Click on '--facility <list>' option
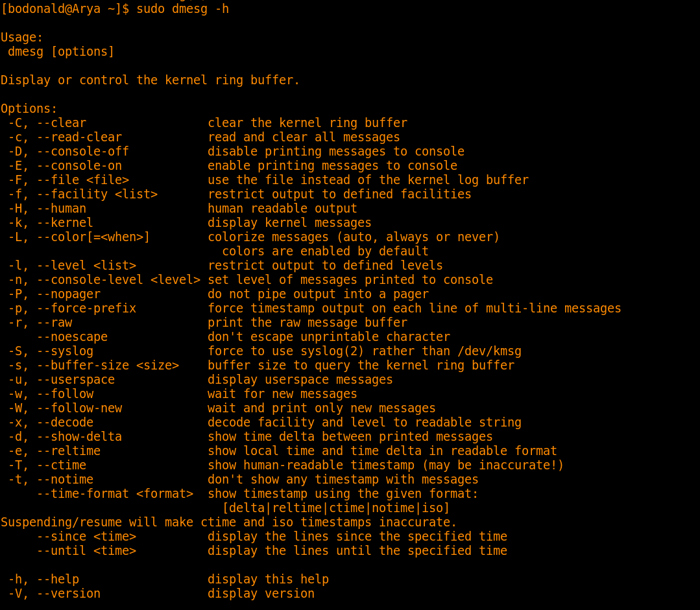The height and width of the screenshot is (610, 700). [97, 194]
